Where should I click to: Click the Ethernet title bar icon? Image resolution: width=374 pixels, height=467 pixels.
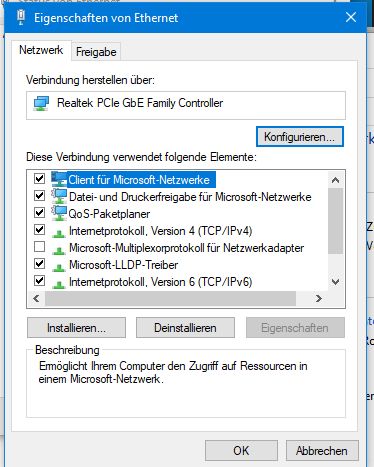(x=21, y=17)
